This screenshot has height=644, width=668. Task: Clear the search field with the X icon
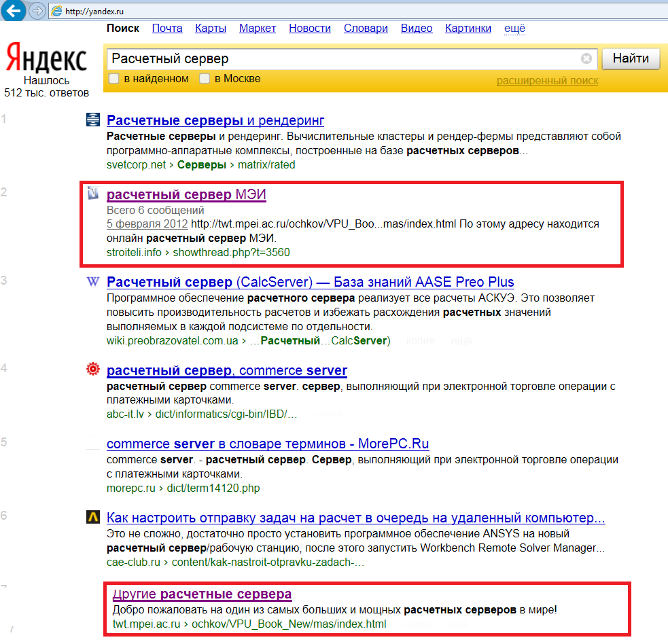coord(586,58)
